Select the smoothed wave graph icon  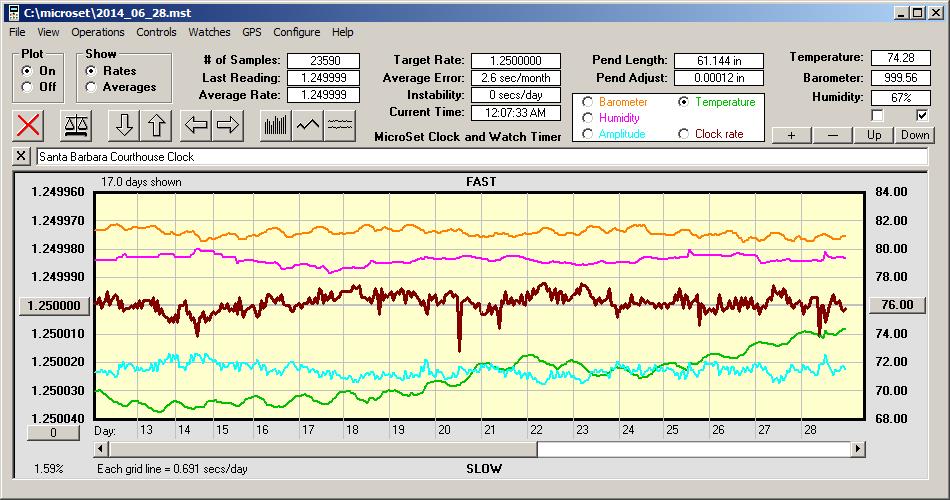click(x=340, y=125)
